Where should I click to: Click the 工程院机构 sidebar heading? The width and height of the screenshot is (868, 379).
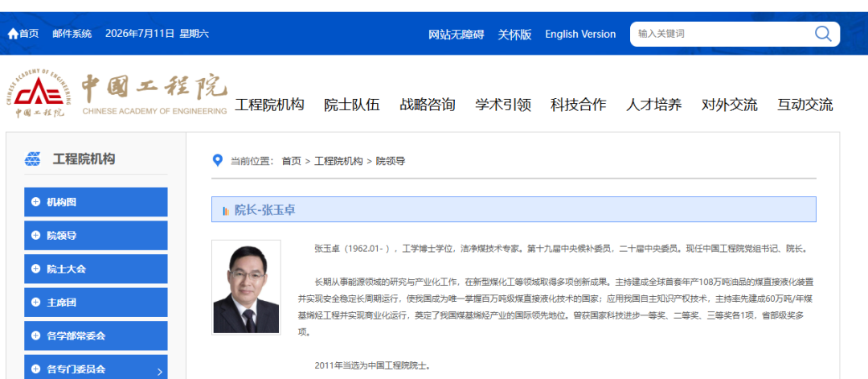click(x=84, y=159)
